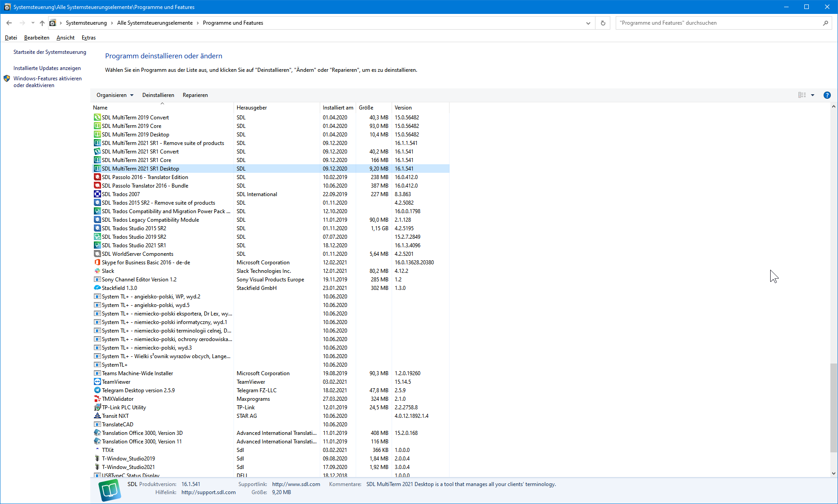Click the scrollbar down arrow
The height and width of the screenshot is (504, 838).
(834, 473)
